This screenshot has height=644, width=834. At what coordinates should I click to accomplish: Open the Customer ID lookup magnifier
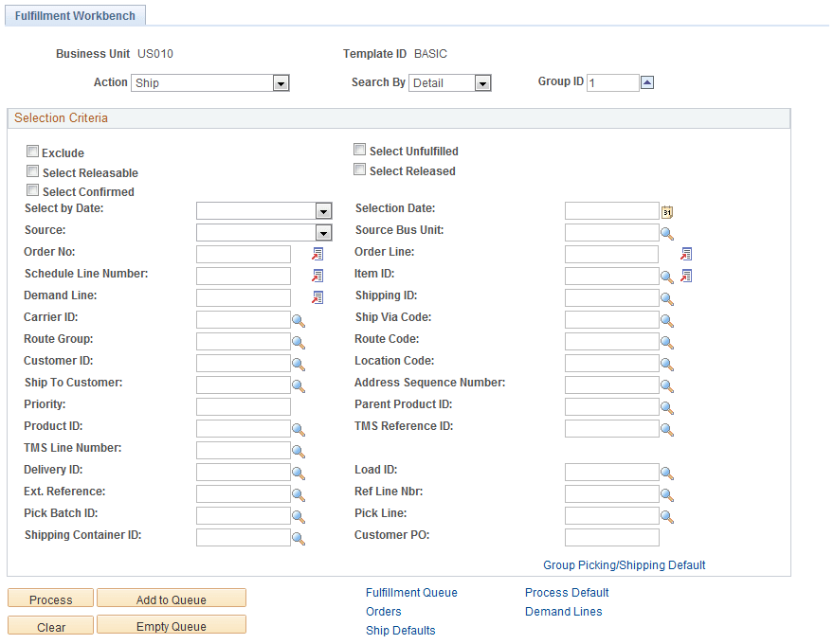(298, 363)
